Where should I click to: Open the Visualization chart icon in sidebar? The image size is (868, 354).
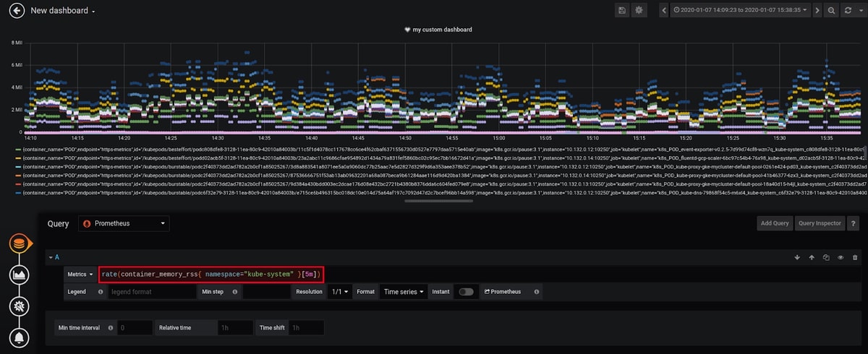(x=20, y=275)
